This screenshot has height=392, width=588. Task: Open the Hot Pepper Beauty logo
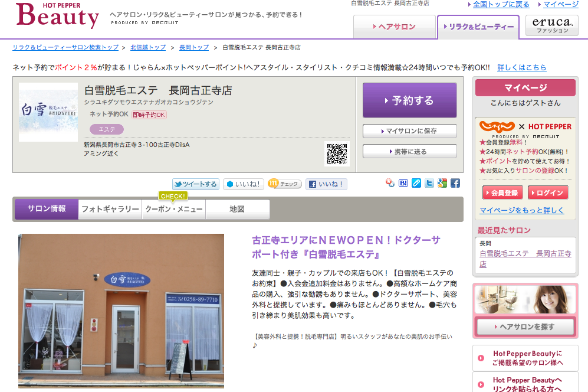click(57, 15)
